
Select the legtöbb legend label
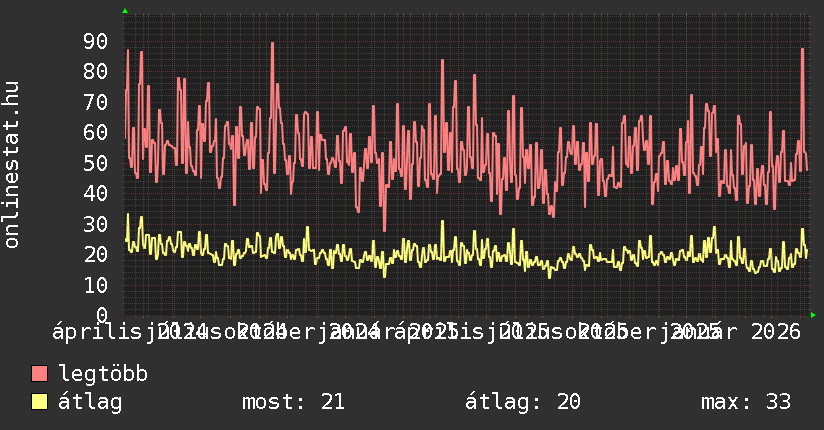(103, 374)
